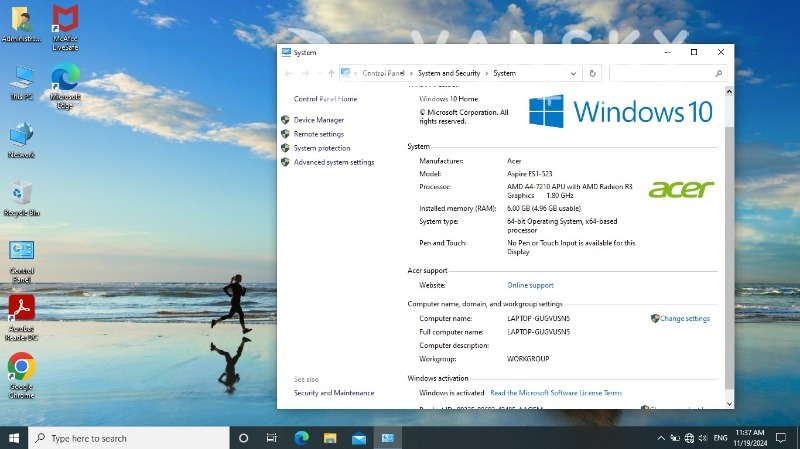Open the Online support website link
The width and height of the screenshot is (800, 449).
pos(530,285)
